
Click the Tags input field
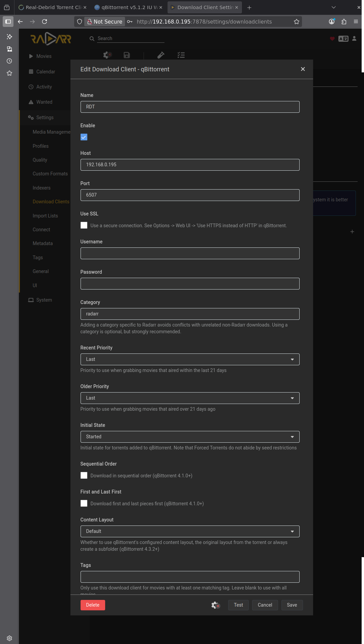point(190,577)
